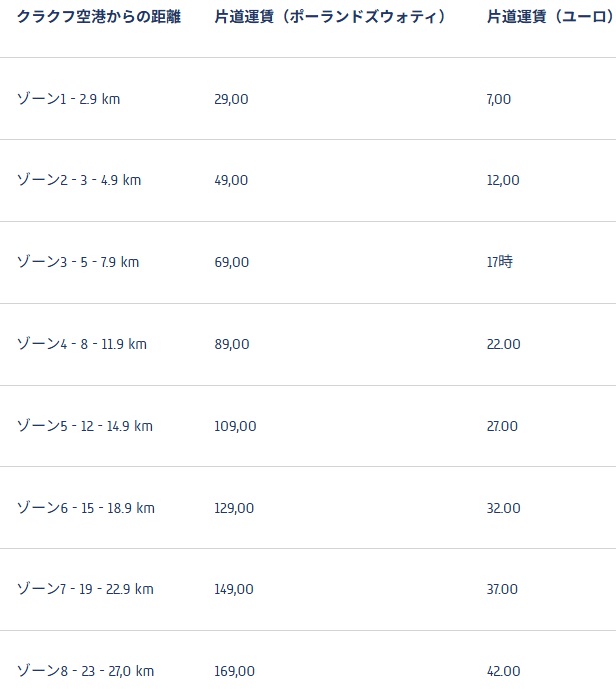Click the 片道運賃（ユーロ） column header

548,18
